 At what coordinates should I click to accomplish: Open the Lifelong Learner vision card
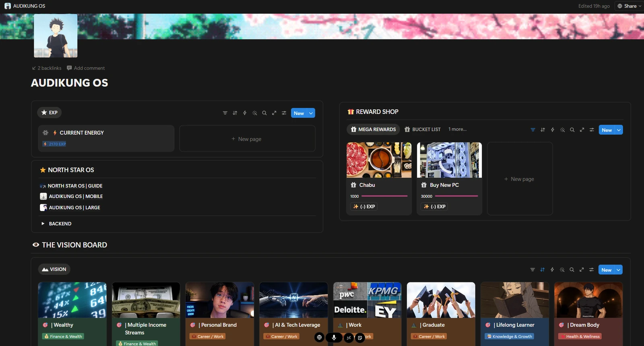pos(515,314)
